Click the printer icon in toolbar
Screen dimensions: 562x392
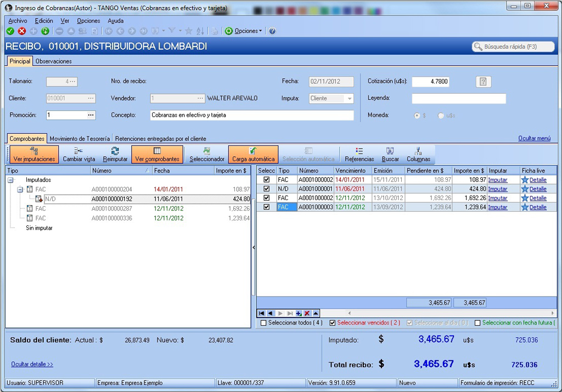215,31
